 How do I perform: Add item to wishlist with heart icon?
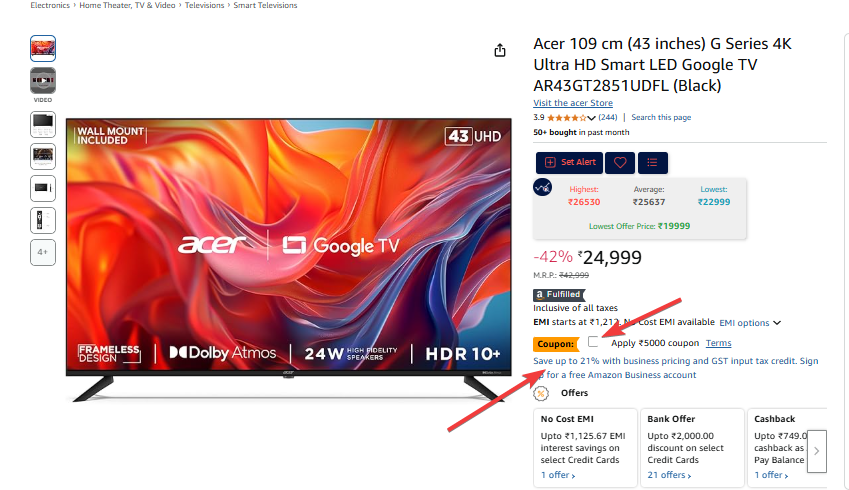click(x=620, y=162)
